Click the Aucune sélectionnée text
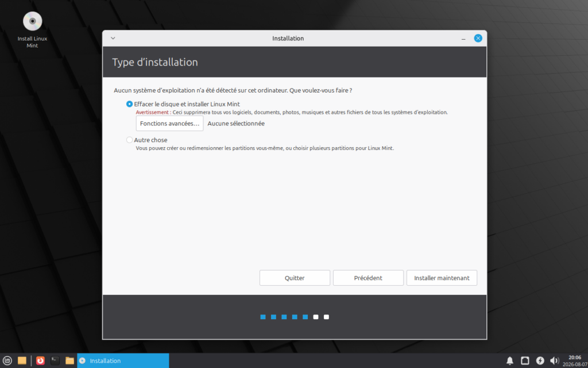The width and height of the screenshot is (588, 368). [x=236, y=124]
